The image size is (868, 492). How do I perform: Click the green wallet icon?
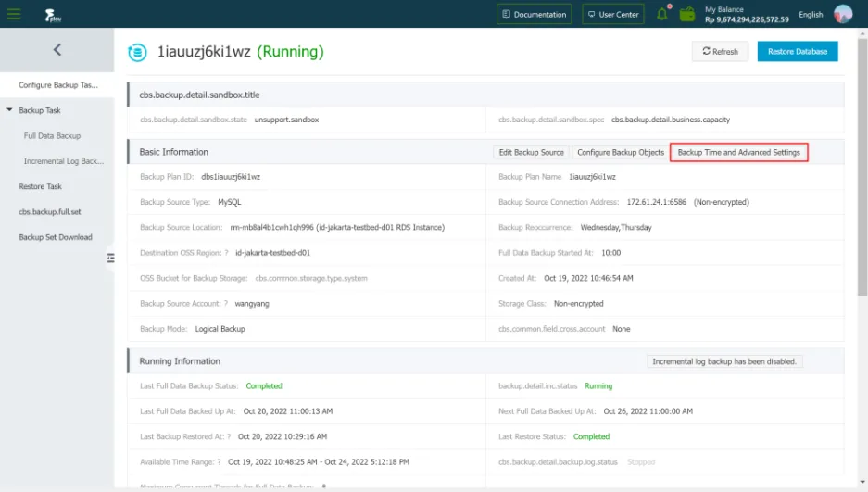[687, 14]
